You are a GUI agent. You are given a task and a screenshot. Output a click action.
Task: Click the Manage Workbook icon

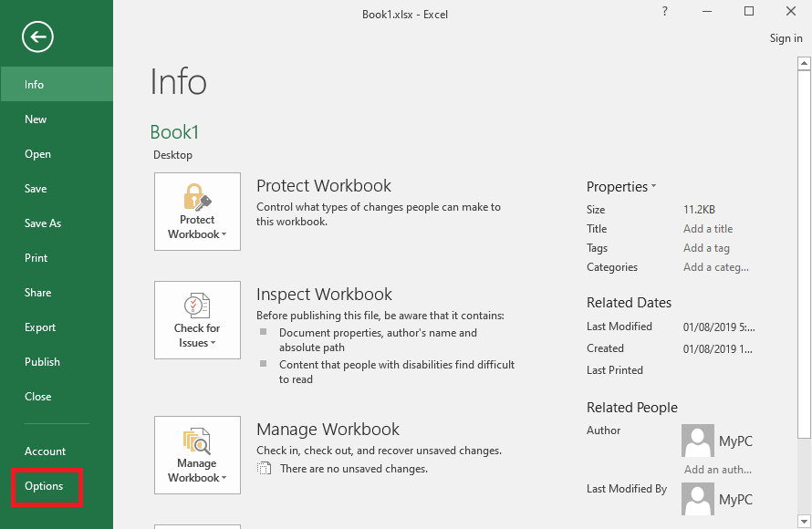coord(197,441)
